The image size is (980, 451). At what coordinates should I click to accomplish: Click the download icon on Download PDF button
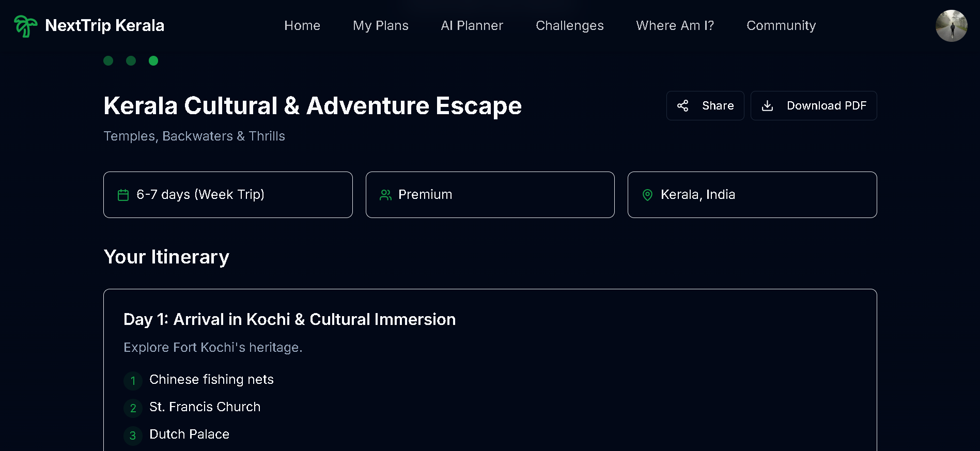[x=768, y=105]
